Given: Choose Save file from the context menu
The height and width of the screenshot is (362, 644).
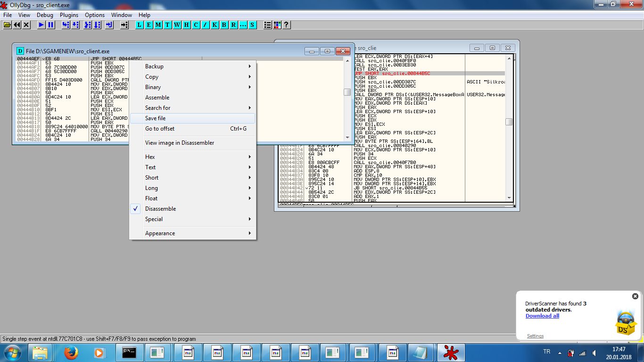Looking at the screenshot, I should tap(193, 118).
